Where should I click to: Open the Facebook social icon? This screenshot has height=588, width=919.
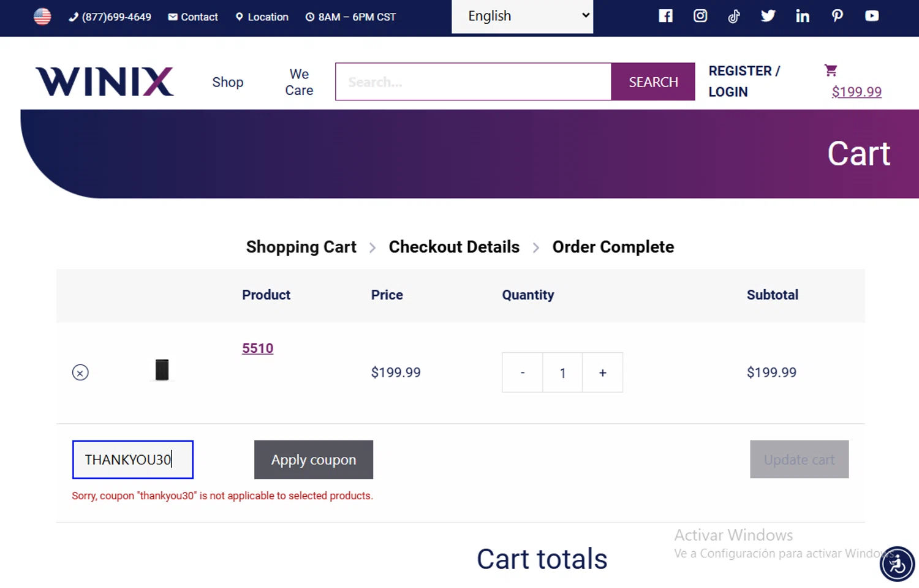tap(666, 16)
